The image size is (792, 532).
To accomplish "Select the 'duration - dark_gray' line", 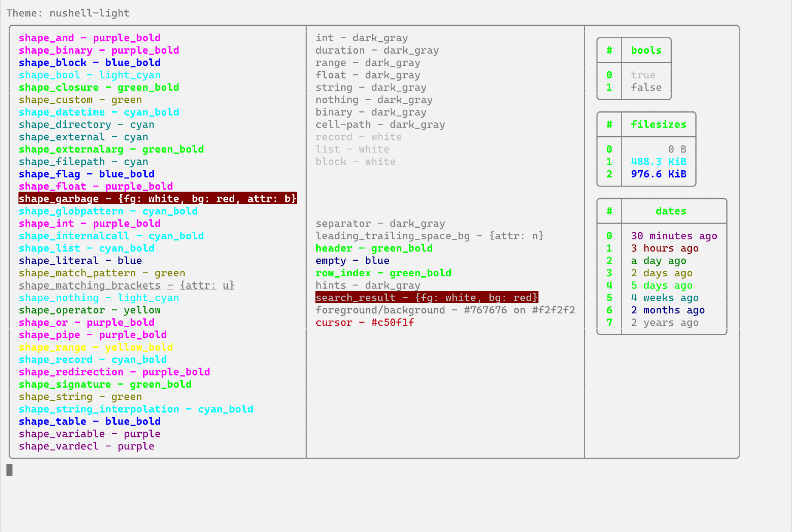I will pos(377,50).
